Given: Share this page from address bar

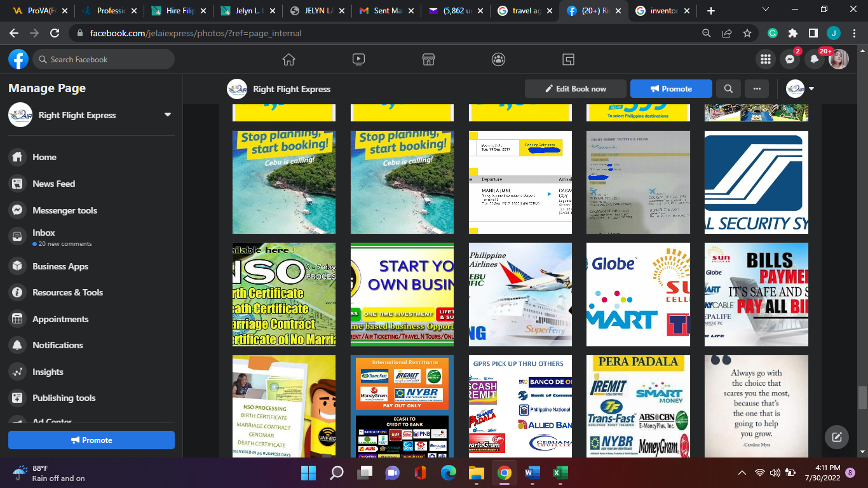Looking at the screenshot, I should [727, 33].
